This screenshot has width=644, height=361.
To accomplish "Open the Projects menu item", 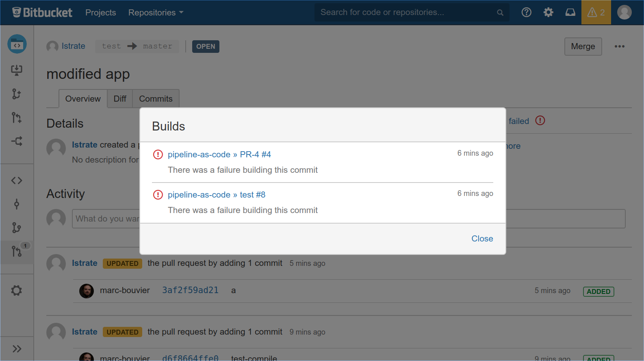I will [x=101, y=13].
